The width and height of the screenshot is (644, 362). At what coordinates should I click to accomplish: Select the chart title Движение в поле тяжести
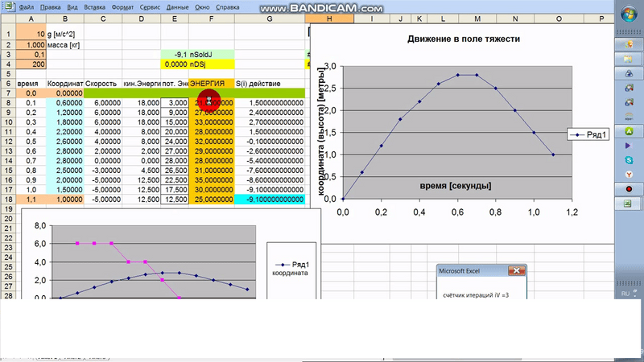coord(464,38)
